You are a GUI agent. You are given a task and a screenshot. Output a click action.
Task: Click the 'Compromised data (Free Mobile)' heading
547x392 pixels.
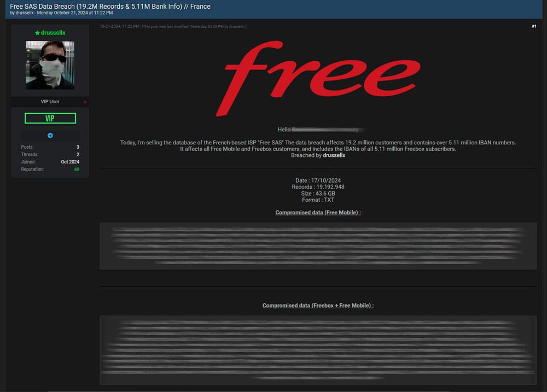tap(318, 212)
